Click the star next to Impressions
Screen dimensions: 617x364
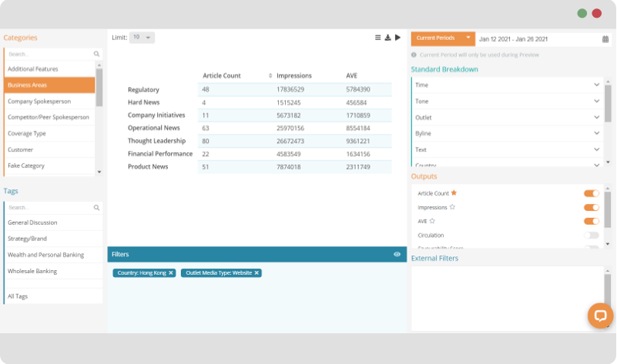(x=452, y=207)
